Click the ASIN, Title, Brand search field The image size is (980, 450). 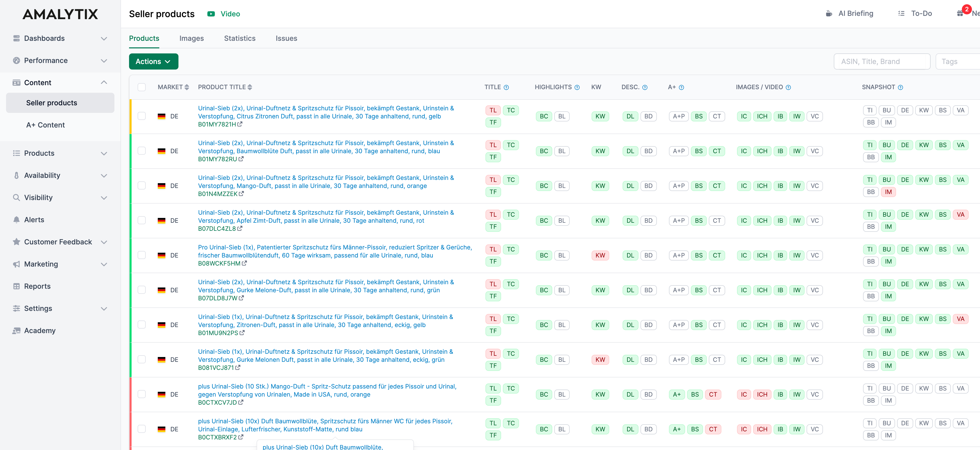coord(882,61)
